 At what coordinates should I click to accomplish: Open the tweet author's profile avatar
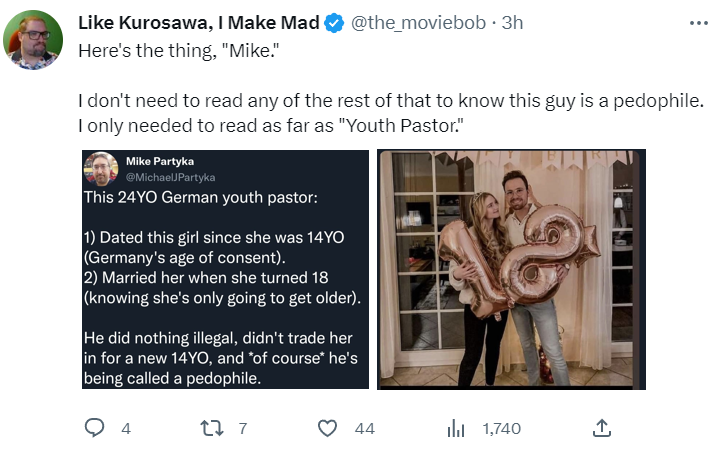[x=33, y=40]
